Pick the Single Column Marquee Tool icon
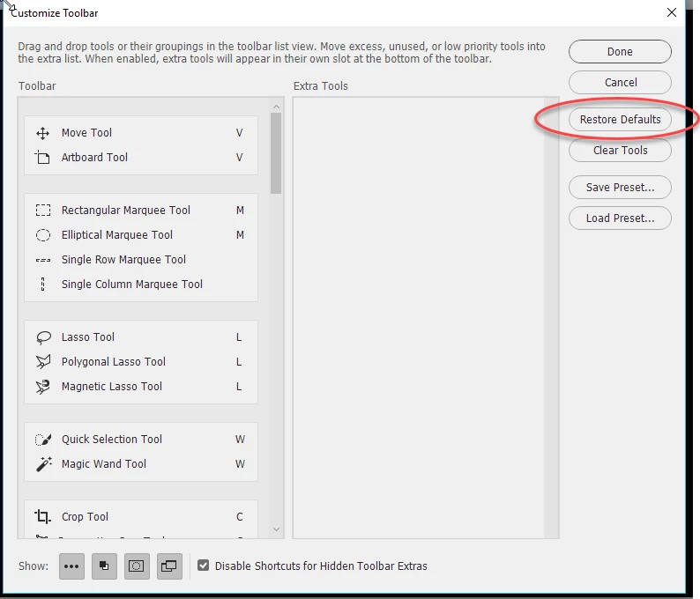 pos(43,285)
